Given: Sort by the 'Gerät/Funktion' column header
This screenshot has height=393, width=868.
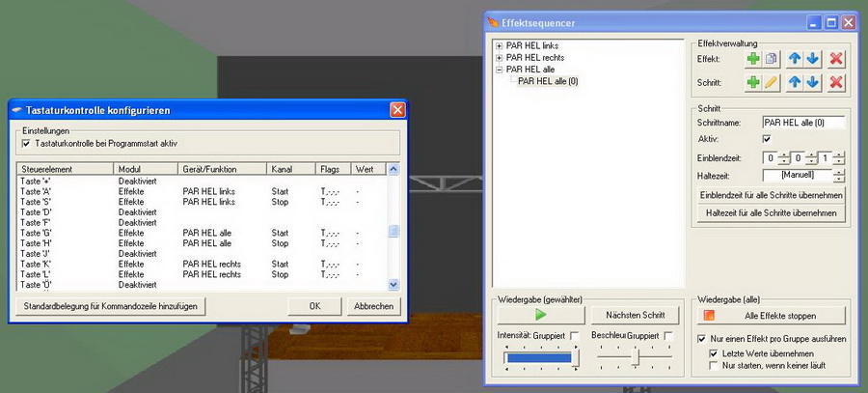Looking at the screenshot, I should click(223, 169).
